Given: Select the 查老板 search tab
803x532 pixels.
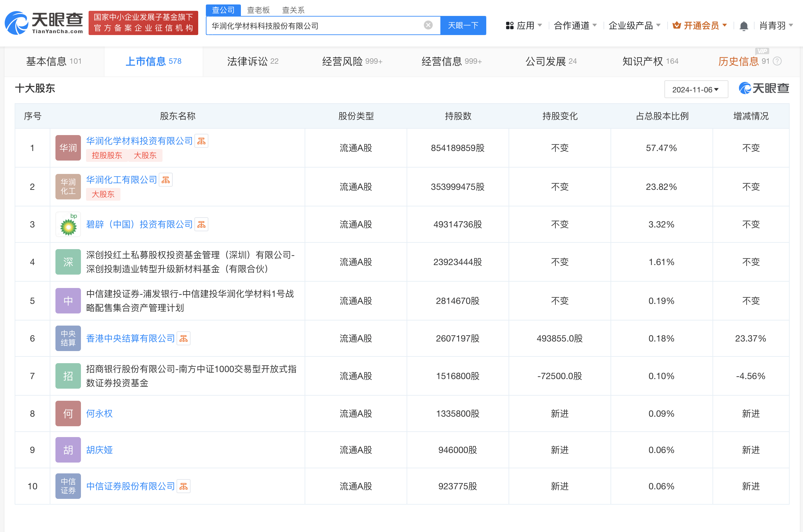Looking at the screenshot, I should pyautogui.click(x=258, y=10).
